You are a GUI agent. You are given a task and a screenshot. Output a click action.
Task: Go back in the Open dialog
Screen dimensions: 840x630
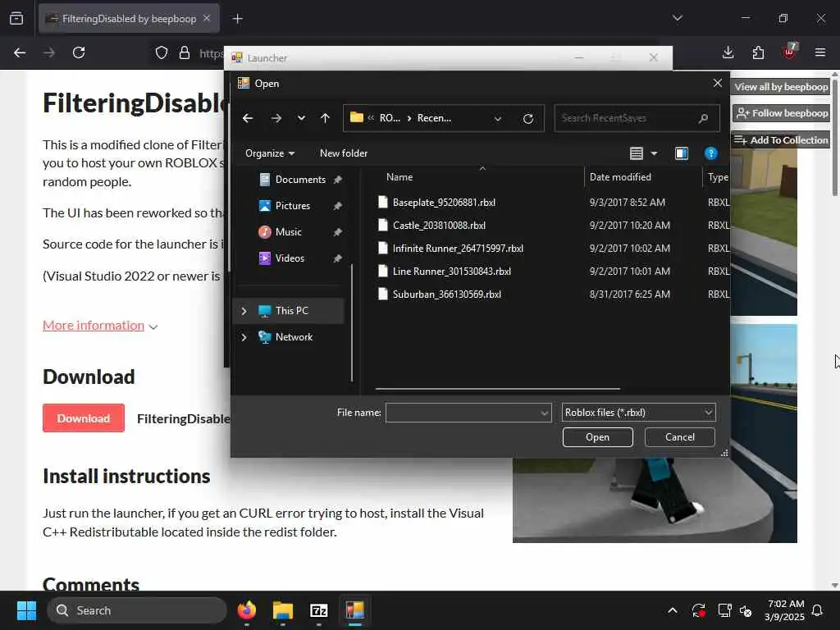(x=248, y=118)
